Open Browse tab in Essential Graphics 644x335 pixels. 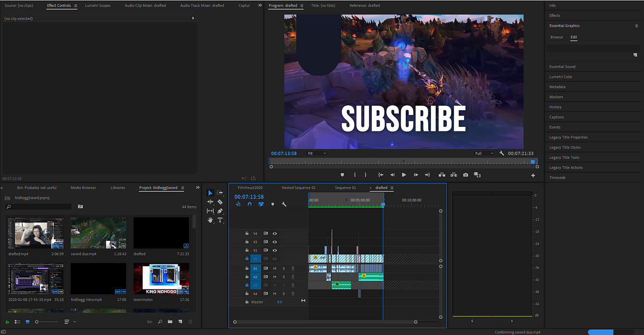pos(557,37)
